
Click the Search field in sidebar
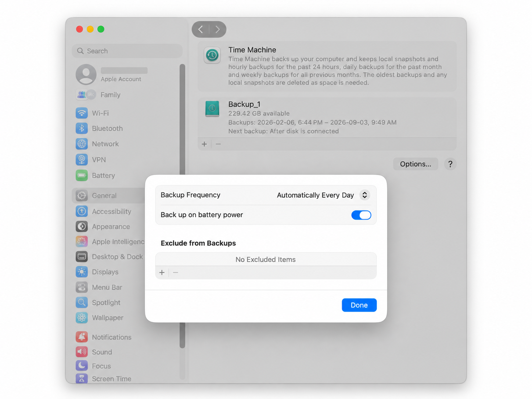[x=127, y=51]
